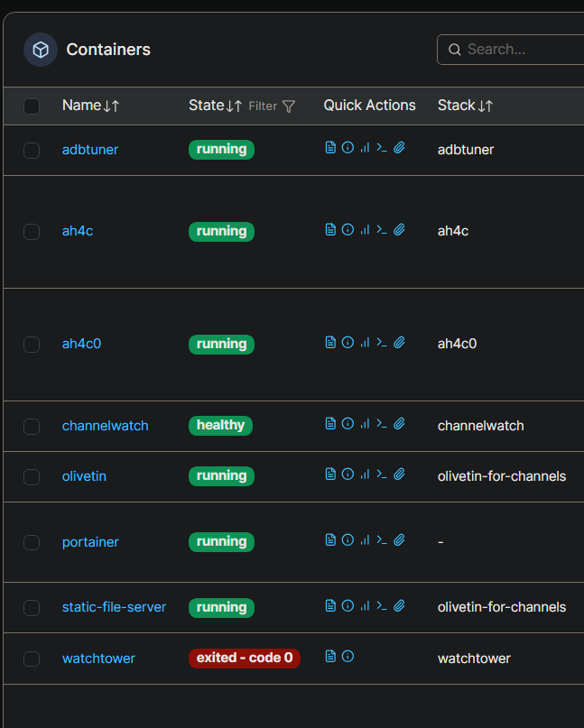Viewport: 584px width, 728px height.
Task: Tick the static-file-server container checkbox
Action: (x=32, y=608)
